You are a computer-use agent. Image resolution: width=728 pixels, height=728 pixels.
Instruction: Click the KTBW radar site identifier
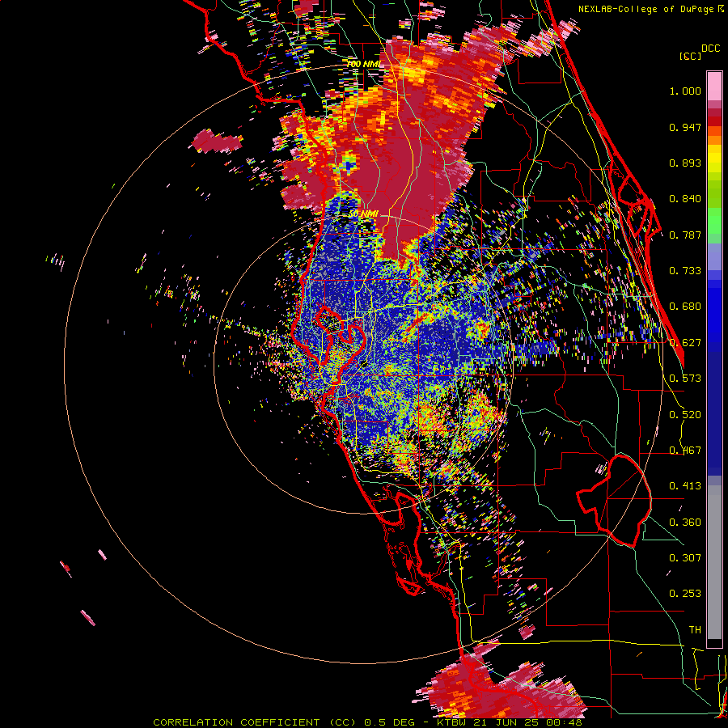[x=453, y=722]
